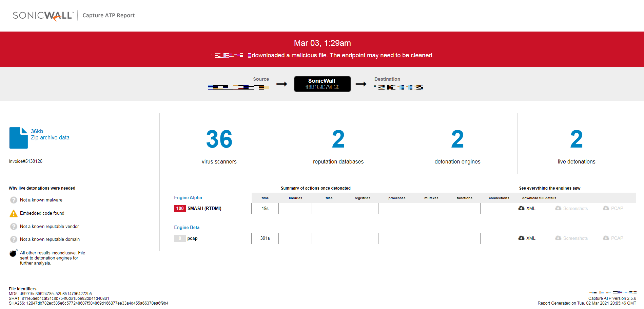This screenshot has height=309, width=644.
Task: Click the reputation databases label
Action: click(338, 162)
